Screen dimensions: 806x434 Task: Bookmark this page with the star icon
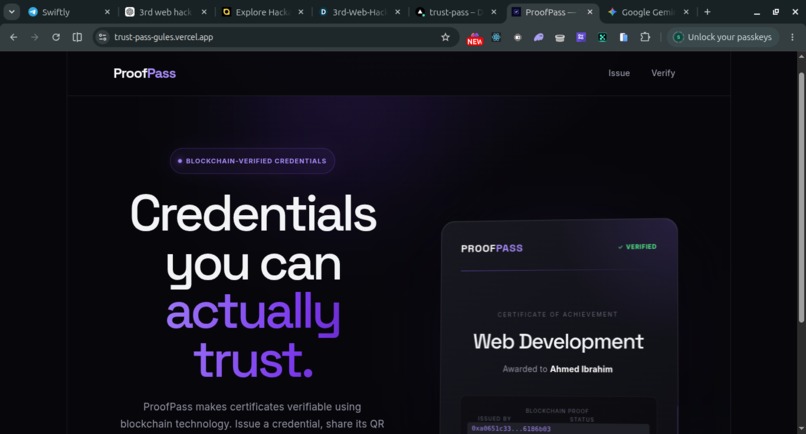coord(445,37)
